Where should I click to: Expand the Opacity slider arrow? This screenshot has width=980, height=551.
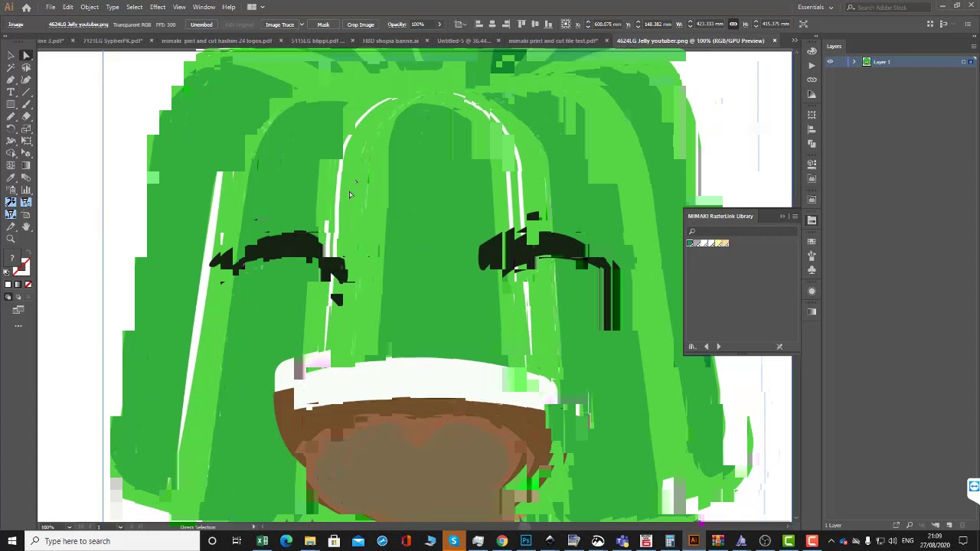point(439,24)
